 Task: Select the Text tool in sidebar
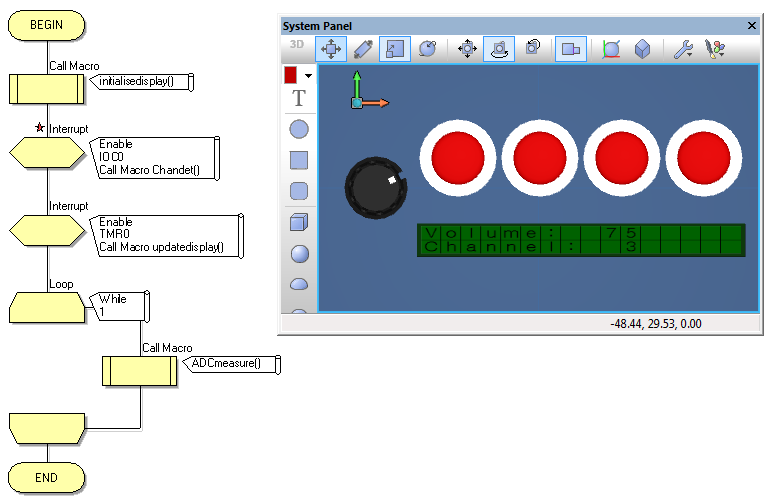tap(298, 98)
